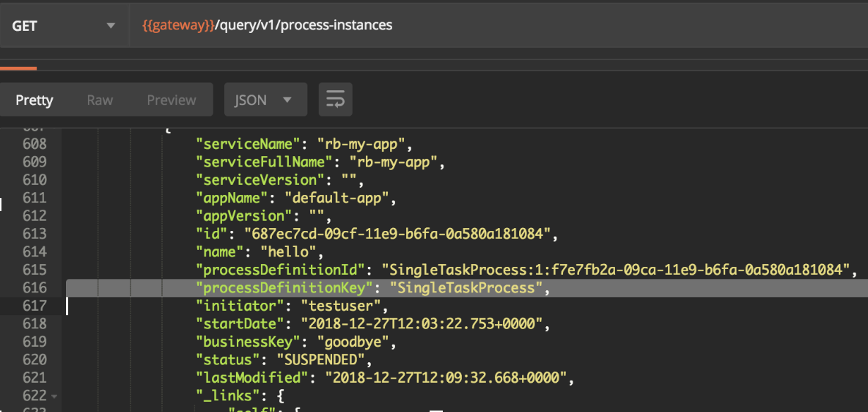Open the GET method dropdown
Screen dimensions: 868x412
click(64, 26)
